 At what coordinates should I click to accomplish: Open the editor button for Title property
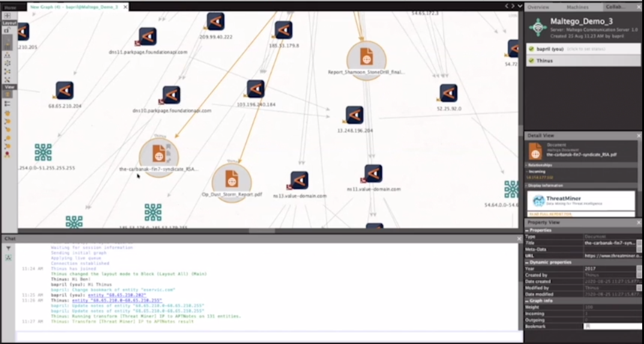639,243
